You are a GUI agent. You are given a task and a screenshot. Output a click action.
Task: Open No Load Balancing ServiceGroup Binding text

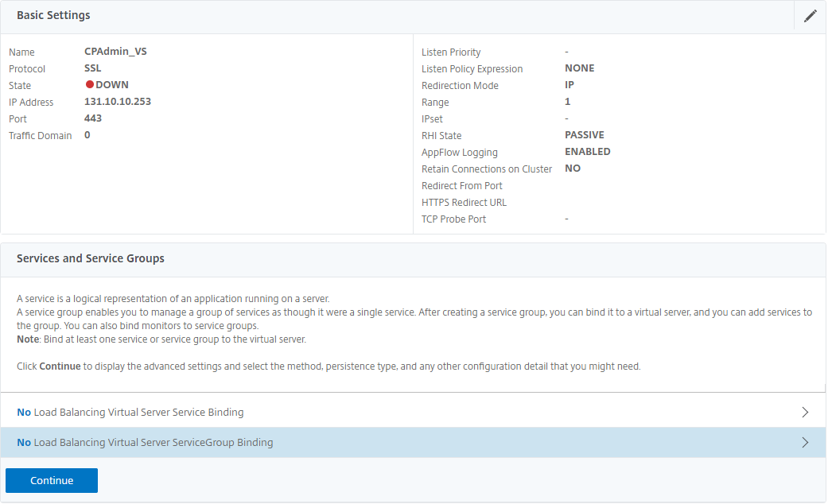point(145,443)
